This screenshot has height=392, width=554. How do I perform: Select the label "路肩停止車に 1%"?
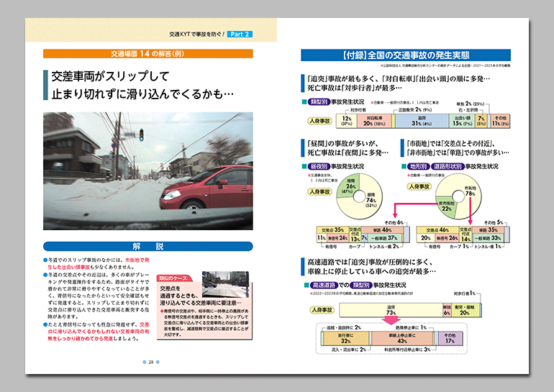(411, 327)
